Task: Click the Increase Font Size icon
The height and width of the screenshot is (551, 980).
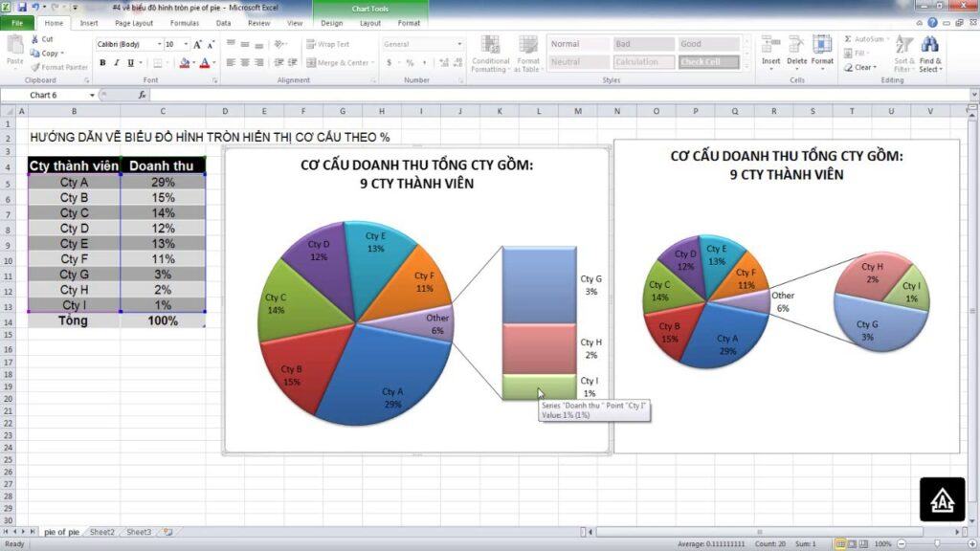Action: (197, 44)
